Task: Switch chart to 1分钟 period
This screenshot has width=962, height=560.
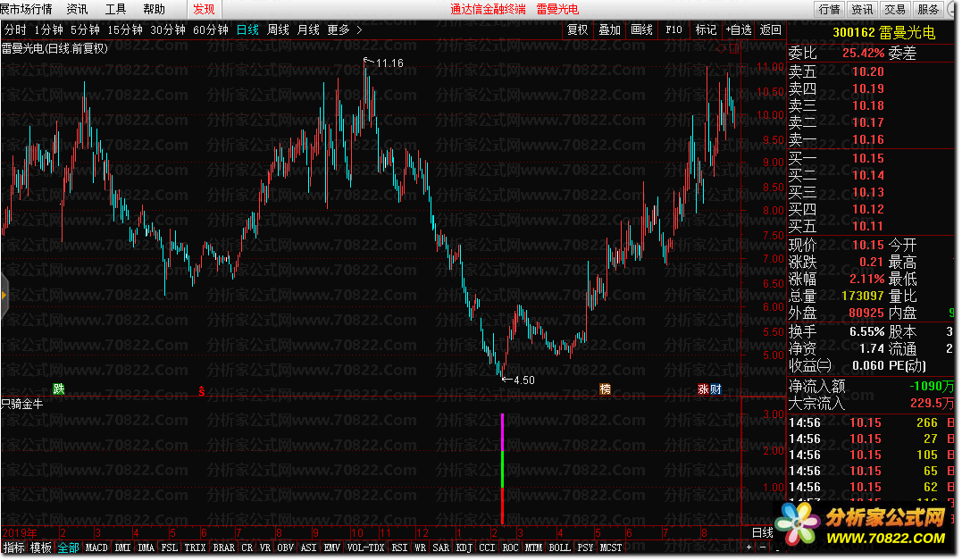Action: (48, 29)
